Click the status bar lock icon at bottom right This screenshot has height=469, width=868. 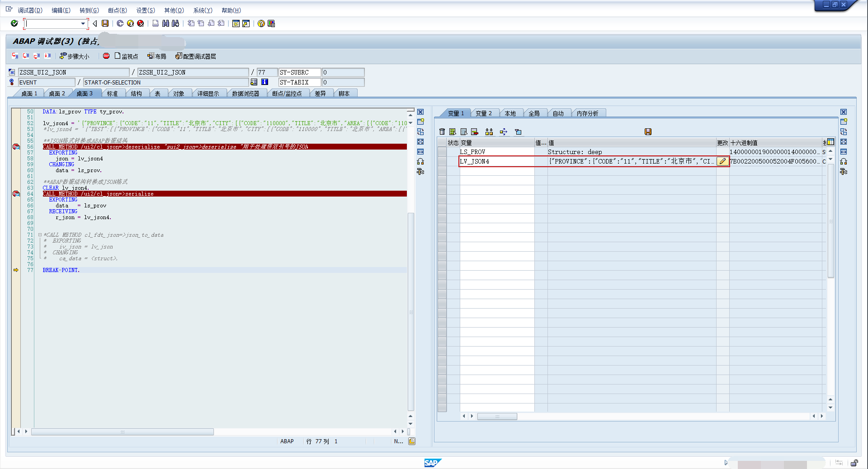point(854,463)
